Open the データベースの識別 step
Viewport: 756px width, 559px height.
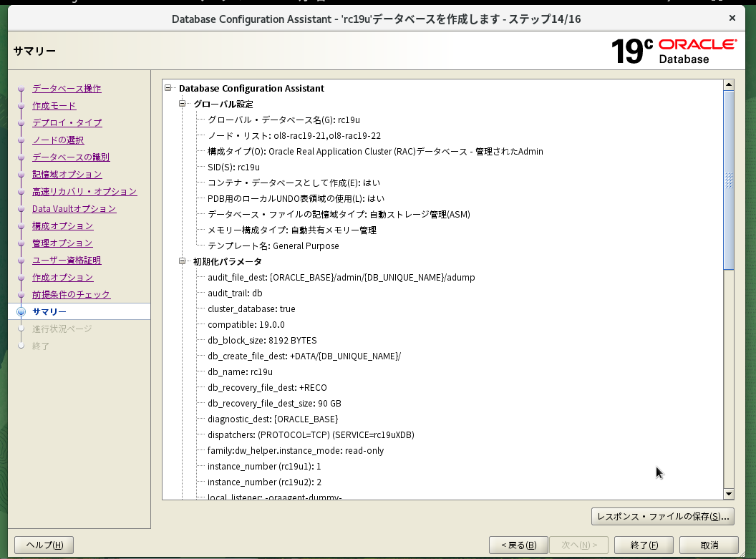pyautogui.click(x=71, y=157)
